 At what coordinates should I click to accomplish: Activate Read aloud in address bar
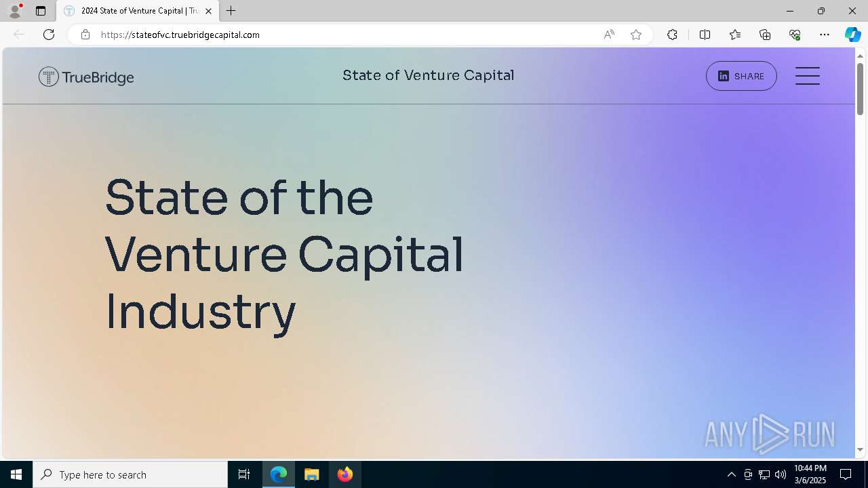tap(609, 35)
